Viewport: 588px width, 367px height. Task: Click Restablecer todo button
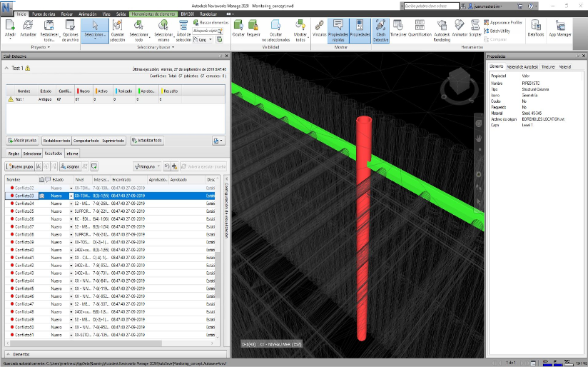56,141
